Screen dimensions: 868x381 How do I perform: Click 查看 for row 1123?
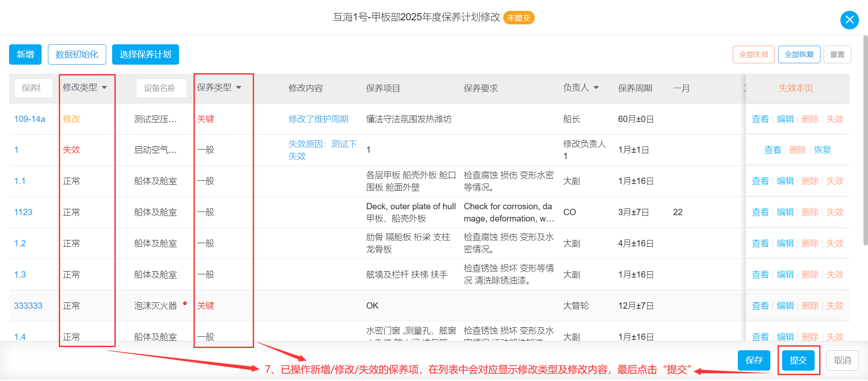760,212
